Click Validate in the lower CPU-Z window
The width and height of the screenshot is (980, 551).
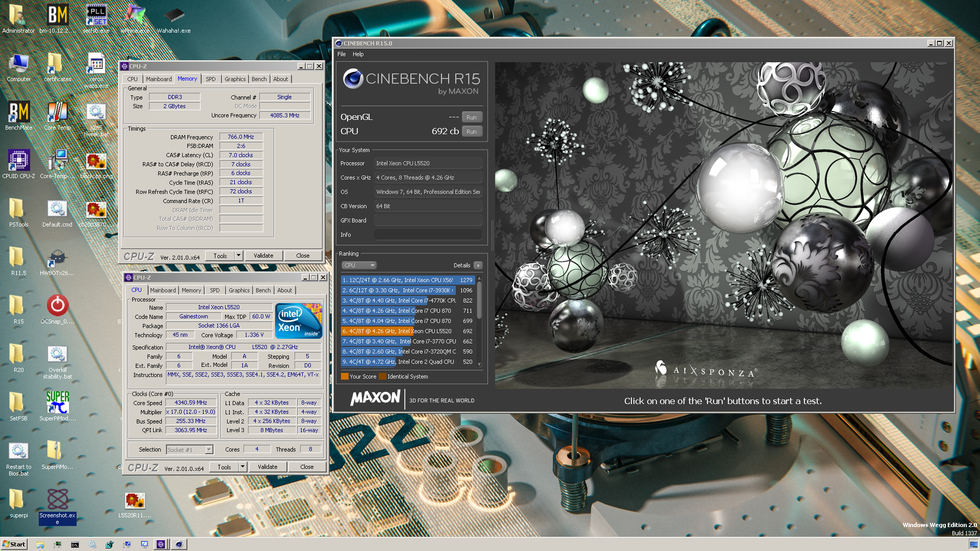click(x=267, y=467)
